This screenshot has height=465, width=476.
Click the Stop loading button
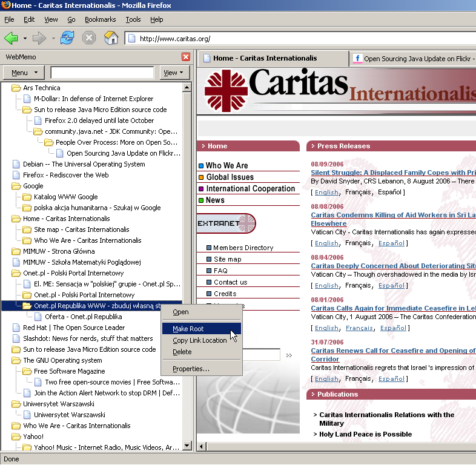tap(89, 38)
